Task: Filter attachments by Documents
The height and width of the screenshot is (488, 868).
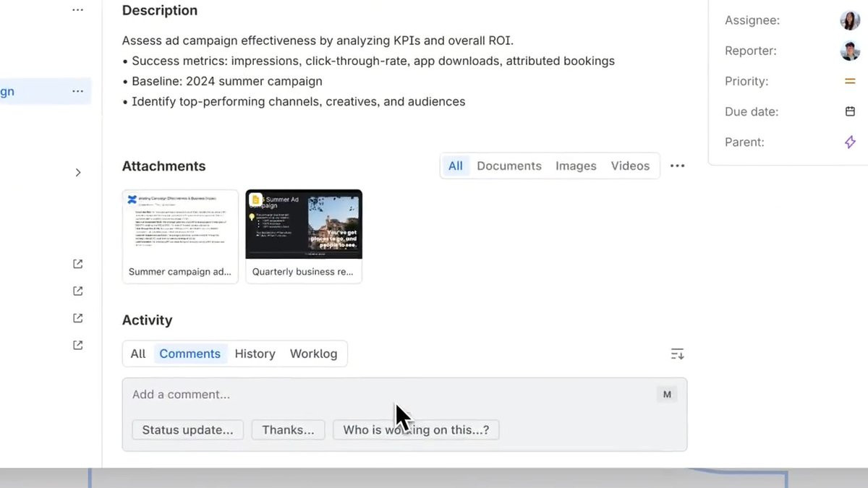Action: click(509, 166)
